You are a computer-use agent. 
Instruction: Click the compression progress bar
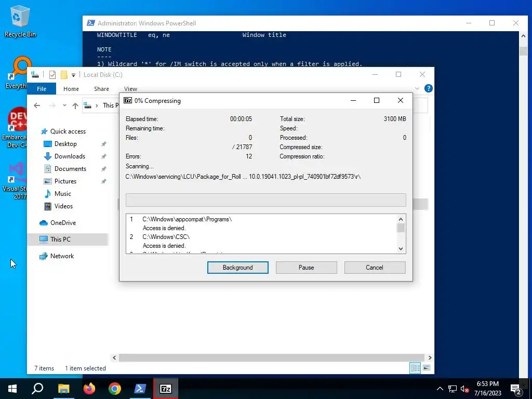click(265, 200)
